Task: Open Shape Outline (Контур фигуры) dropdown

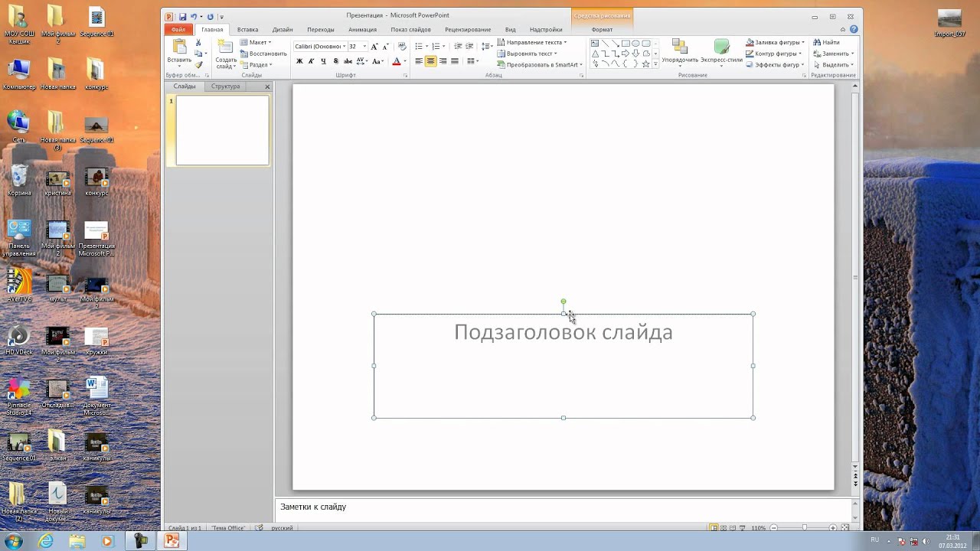Action: 774,54
